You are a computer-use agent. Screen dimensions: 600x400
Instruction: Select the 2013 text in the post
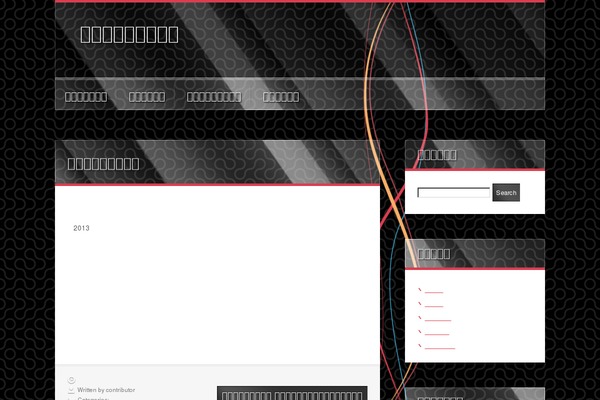(81, 228)
